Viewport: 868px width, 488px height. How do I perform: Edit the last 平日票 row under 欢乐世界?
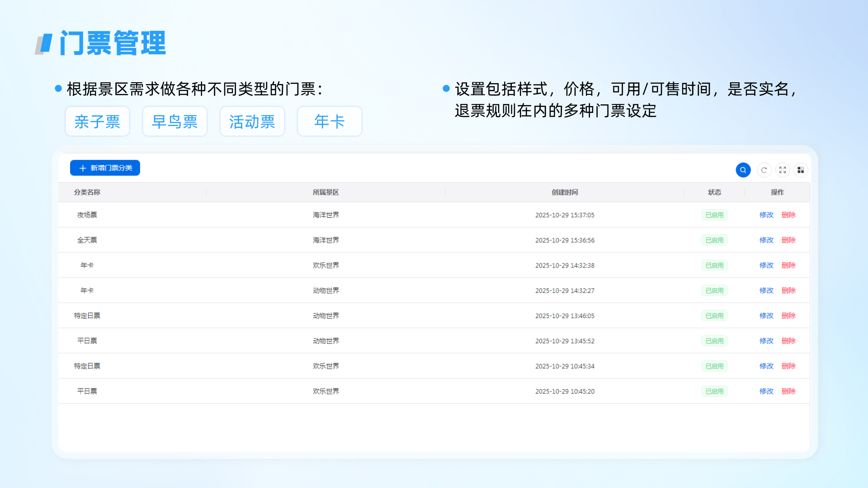click(766, 391)
